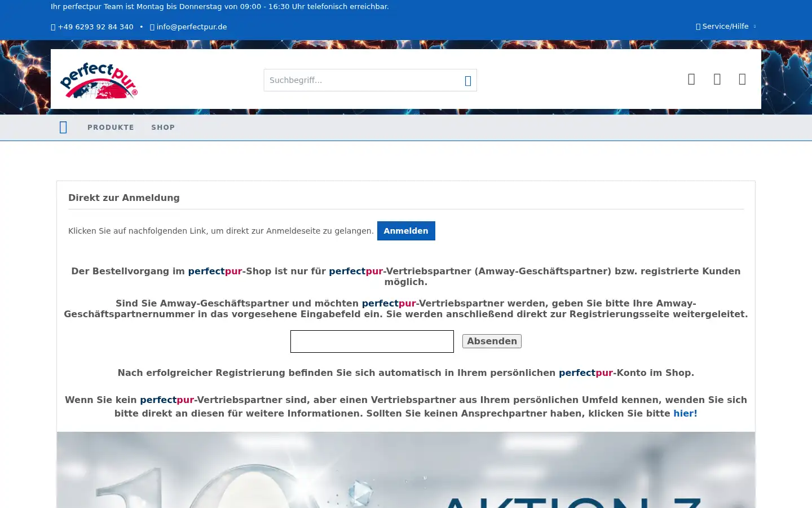Click the search magnifier icon
Screen dimensions: 812x508
tap(467, 81)
